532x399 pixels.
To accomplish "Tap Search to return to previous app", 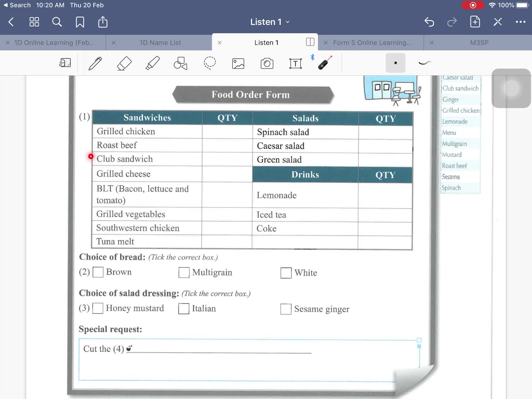I will tap(17, 5).
